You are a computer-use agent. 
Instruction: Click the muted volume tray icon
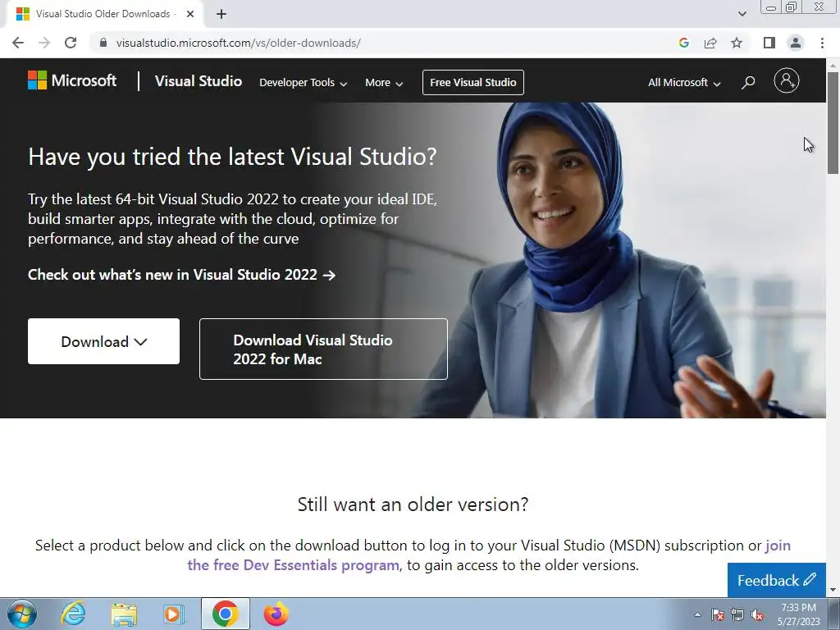point(757,614)
